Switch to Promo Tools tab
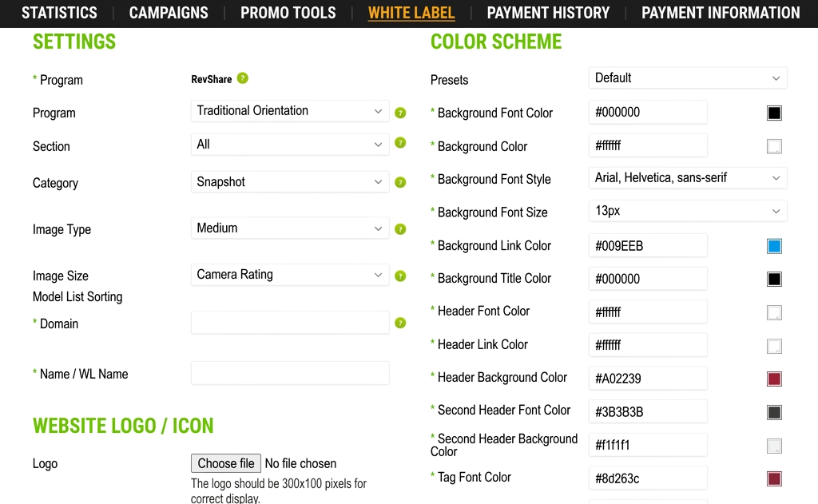Image resolution: width=818 pixels, height=504 pixels. pyautogui.click(x=288, y=13)
